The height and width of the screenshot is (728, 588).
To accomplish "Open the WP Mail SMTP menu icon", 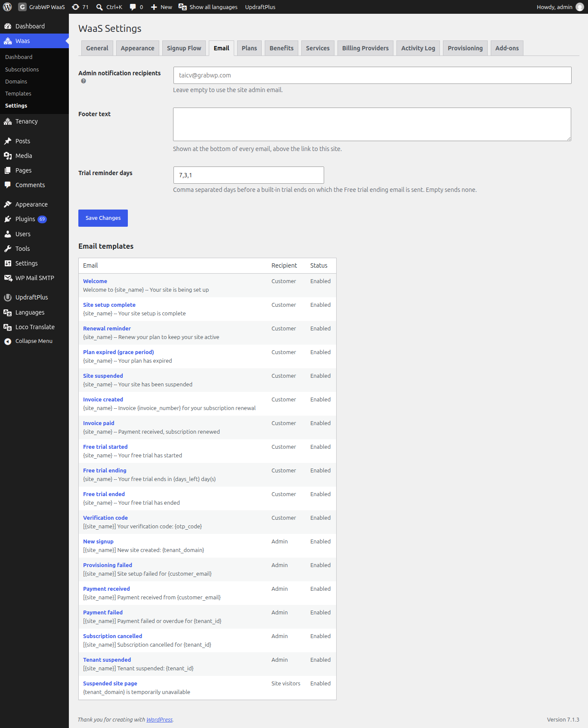I will tap(8, 278).
